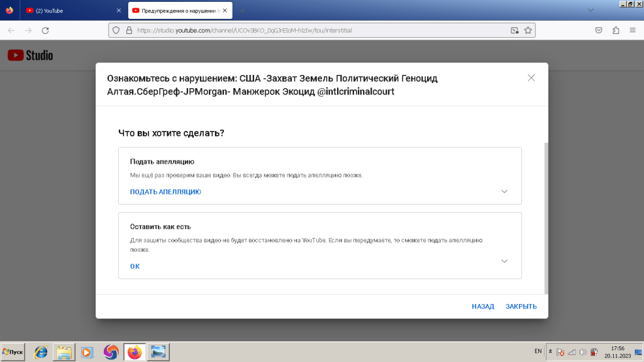Image resolution: width=644 pixels, height=362 pixels.
Task: Click the dialog's vertical scrollbar
Action: (545, 214)
